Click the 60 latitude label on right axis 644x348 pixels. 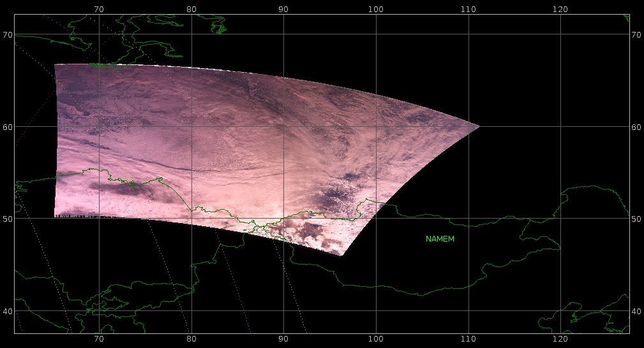coord(636,127)
